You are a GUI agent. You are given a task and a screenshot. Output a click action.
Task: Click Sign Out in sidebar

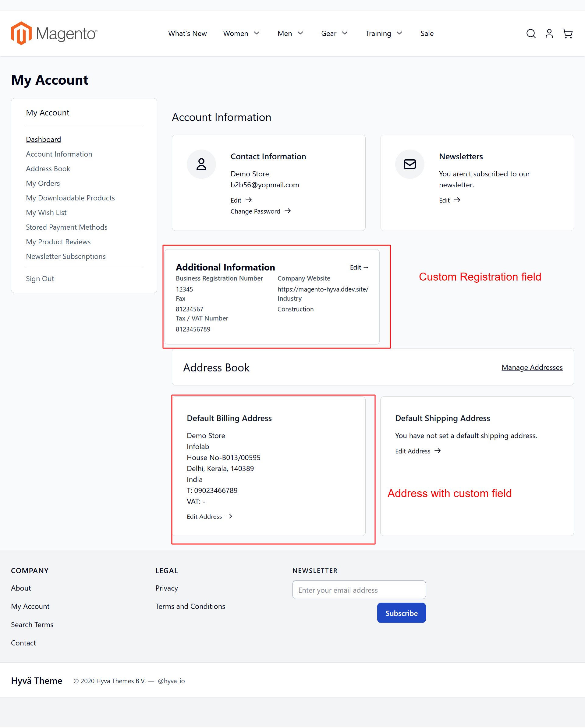click(40, 279)
